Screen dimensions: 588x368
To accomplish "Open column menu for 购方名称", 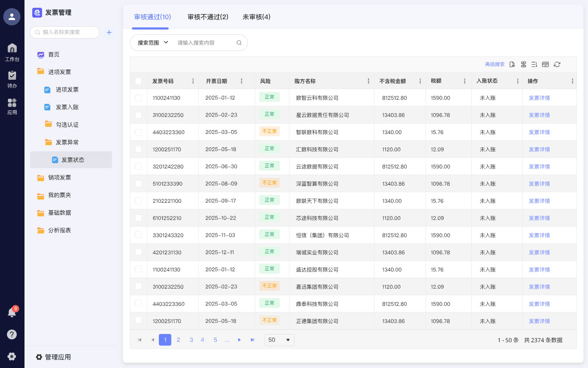I will coord(368,81).
